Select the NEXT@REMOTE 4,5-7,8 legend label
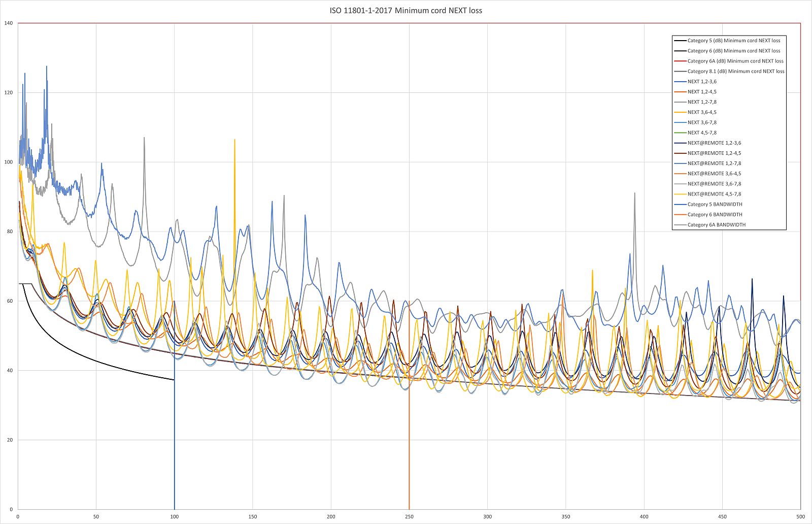This screenshot has height=524, width=812. pos(716,193)
